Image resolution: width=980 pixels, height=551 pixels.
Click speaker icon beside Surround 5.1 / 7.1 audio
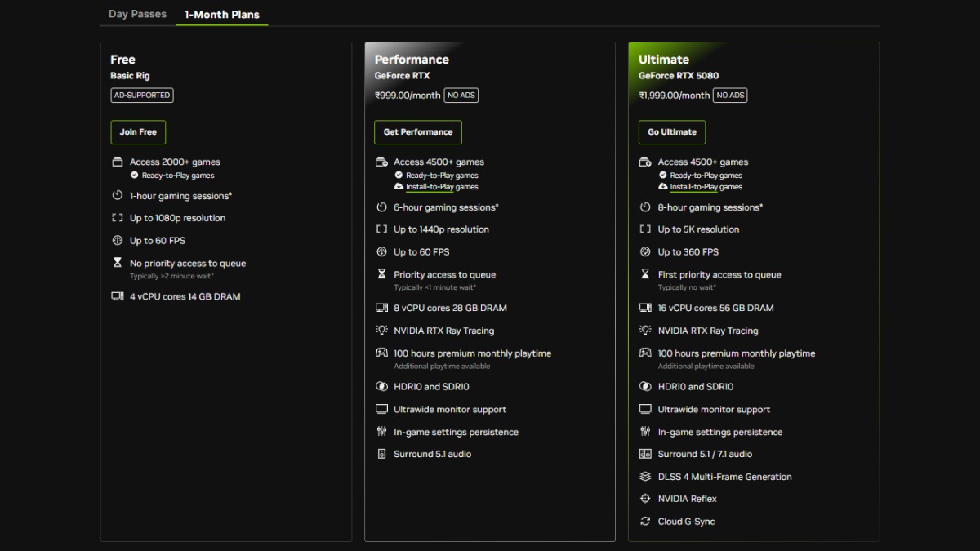[x=645, y=454]
